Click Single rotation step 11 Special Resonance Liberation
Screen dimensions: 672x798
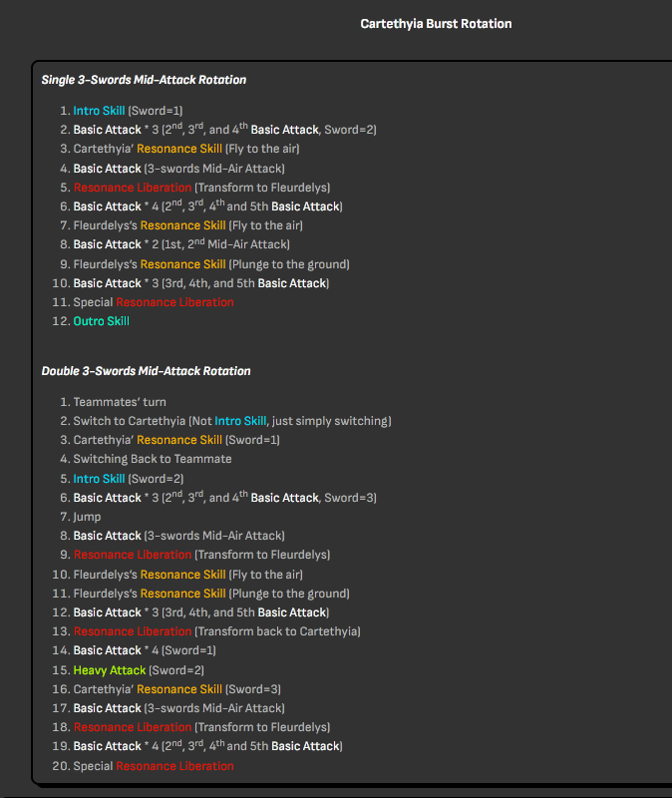(154, 302)
